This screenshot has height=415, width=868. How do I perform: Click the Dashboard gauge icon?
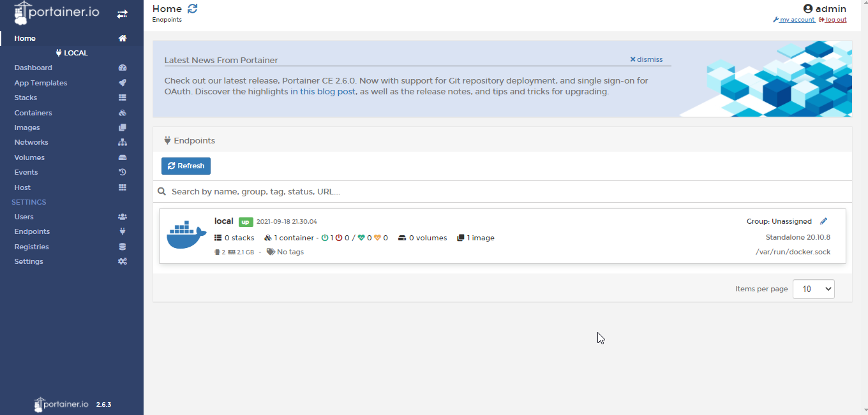click(x=123, y=68)
